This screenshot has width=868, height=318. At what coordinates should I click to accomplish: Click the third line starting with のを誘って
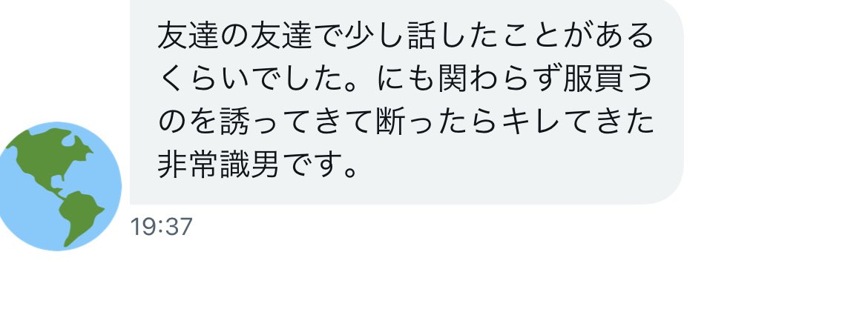406,123
